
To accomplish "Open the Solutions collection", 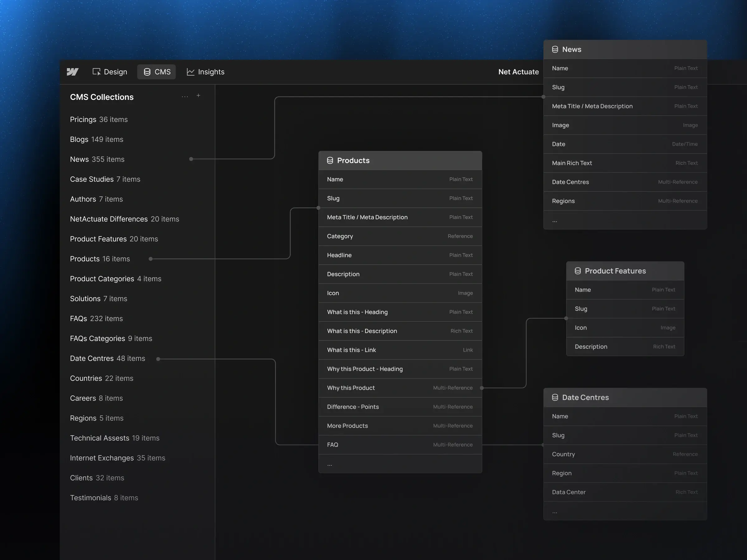I will click(x=99, y=299).
